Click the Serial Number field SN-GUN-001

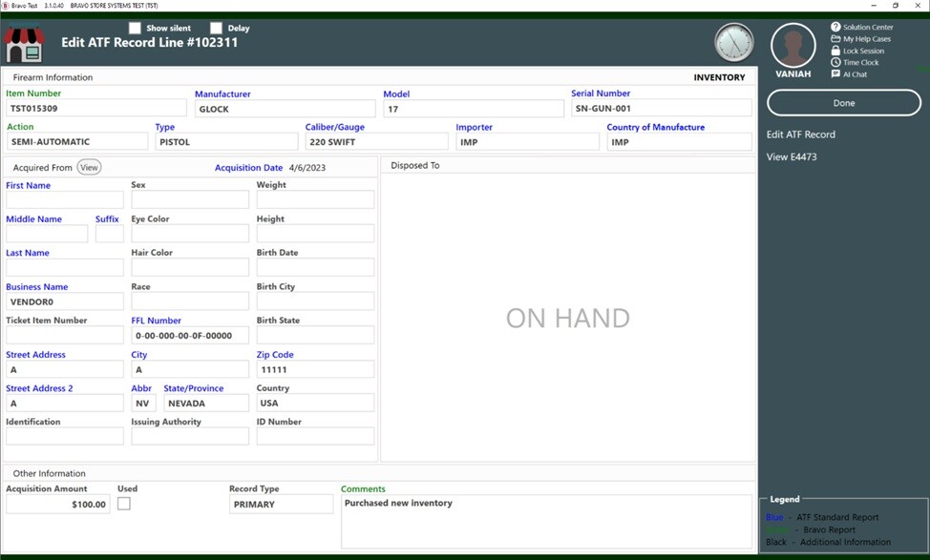click(x=662, y=109)
